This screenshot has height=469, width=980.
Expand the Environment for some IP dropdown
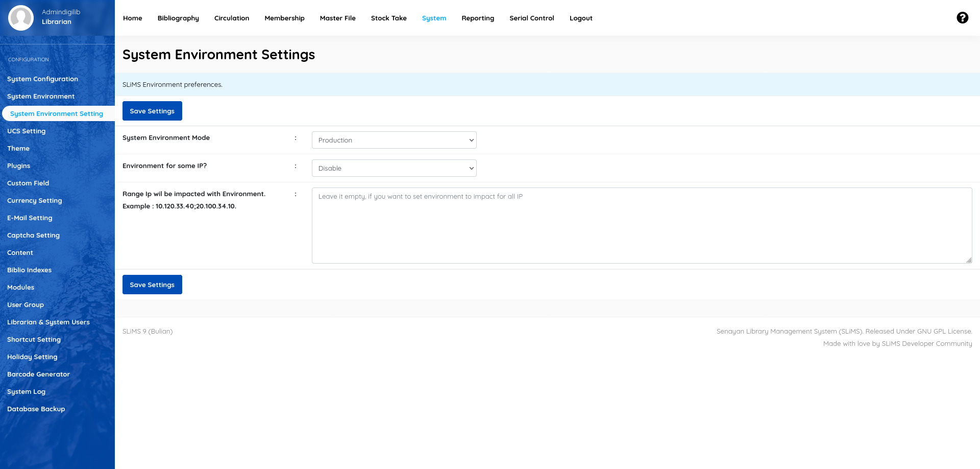point(394,168)
